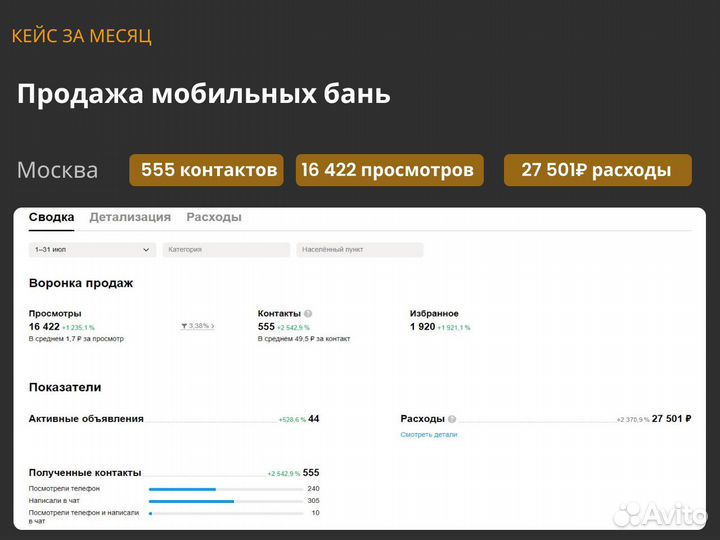
Task: Click the +528,6 % change for Активные объявления
Action: 292,420
